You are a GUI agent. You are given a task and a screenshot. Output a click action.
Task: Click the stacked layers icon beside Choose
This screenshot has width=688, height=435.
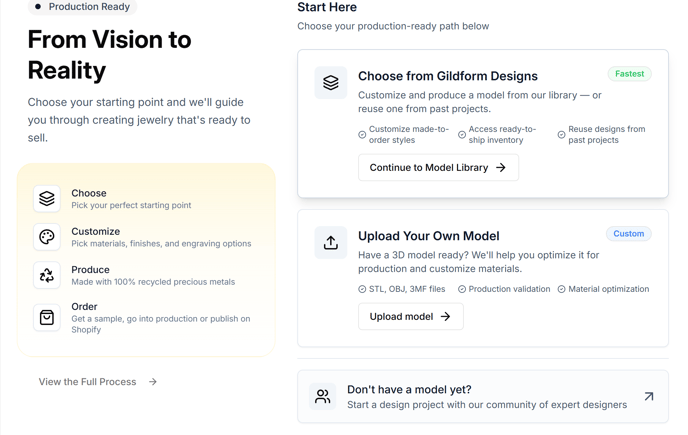pyautogui.click(x=47, y=198)
